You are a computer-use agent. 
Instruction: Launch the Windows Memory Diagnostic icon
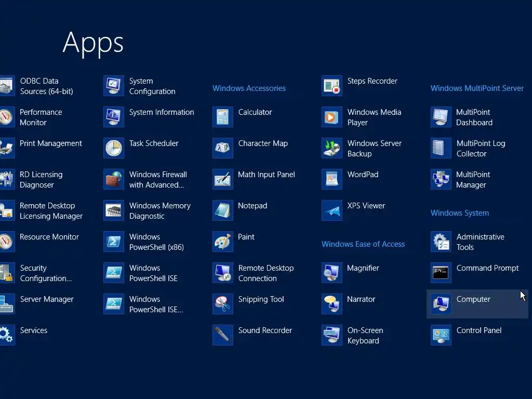[x=114, y=210]
